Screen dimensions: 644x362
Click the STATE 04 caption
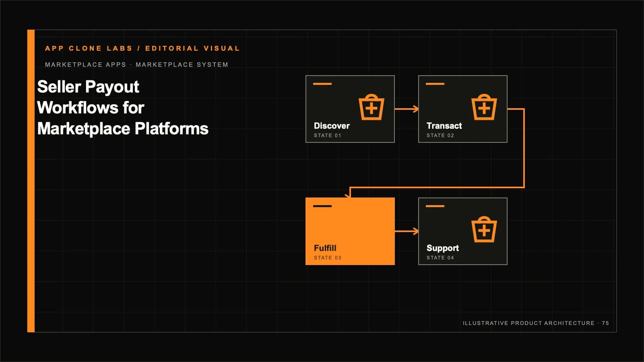tap(440, 258)
